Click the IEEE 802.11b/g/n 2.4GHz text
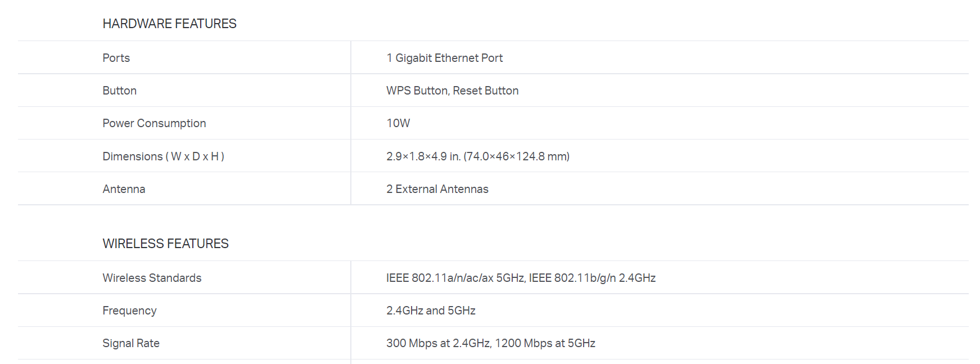The image size is (980, 364). pos(592,278)
